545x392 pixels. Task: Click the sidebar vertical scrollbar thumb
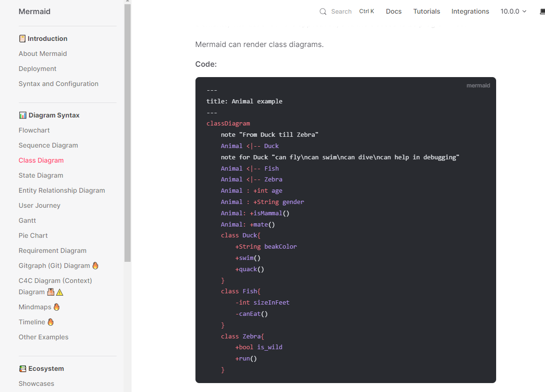point(128,132)
